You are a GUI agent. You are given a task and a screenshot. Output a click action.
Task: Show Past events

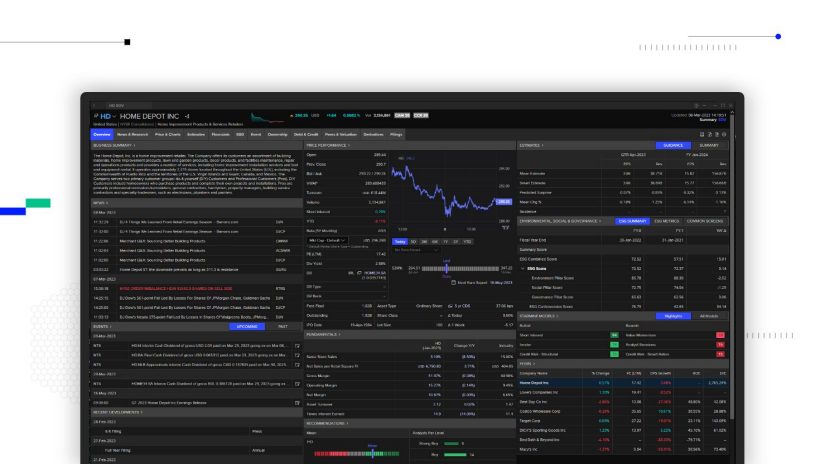tap(283, 327)
